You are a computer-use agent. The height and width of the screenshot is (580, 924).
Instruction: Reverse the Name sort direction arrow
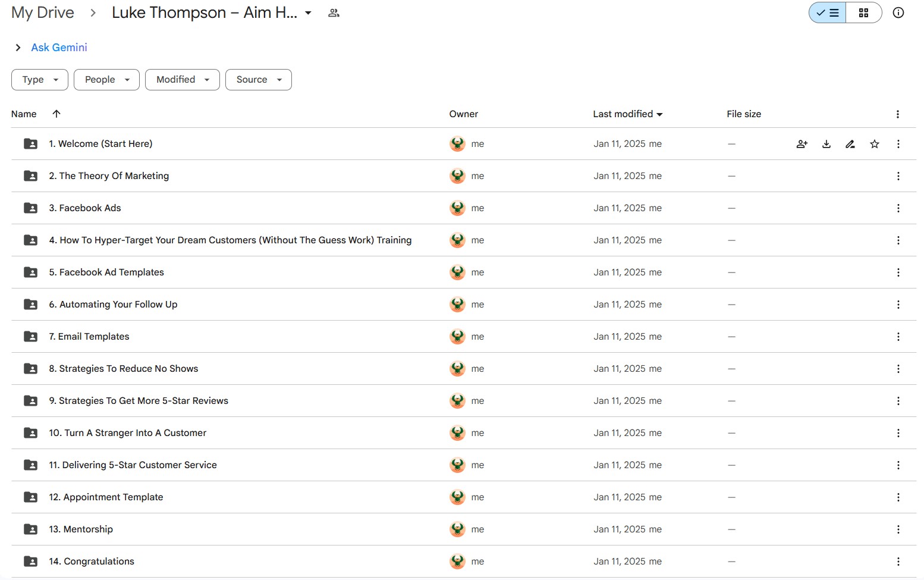[56, 114]
